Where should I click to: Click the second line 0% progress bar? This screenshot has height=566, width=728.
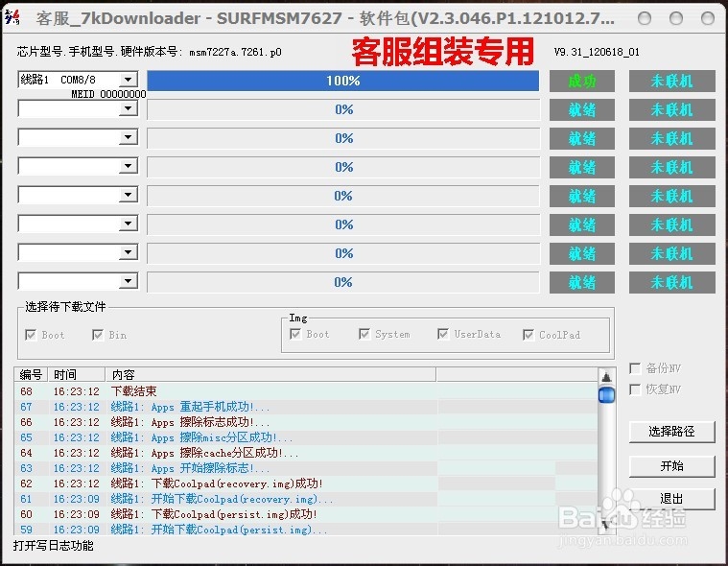[x=343, y=109]
